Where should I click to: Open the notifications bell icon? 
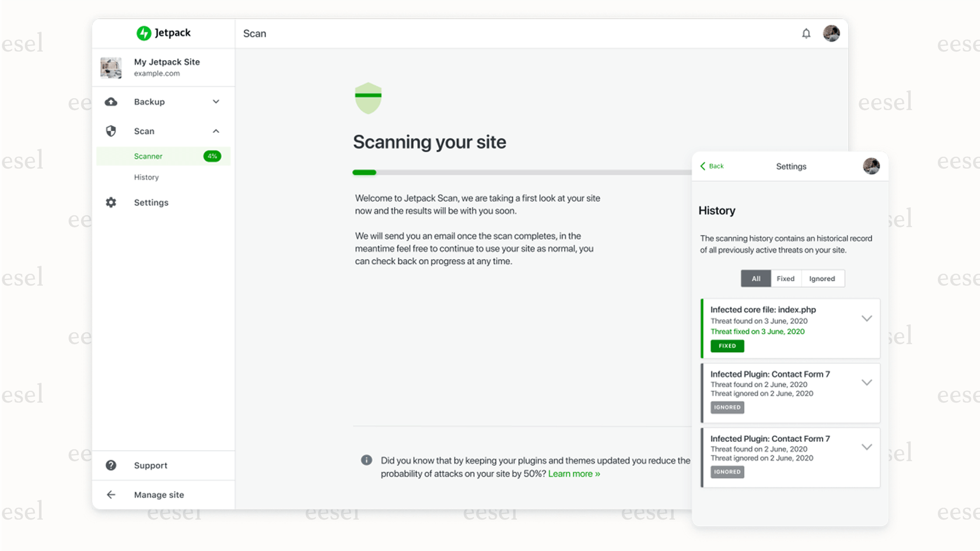coord(806,33)
